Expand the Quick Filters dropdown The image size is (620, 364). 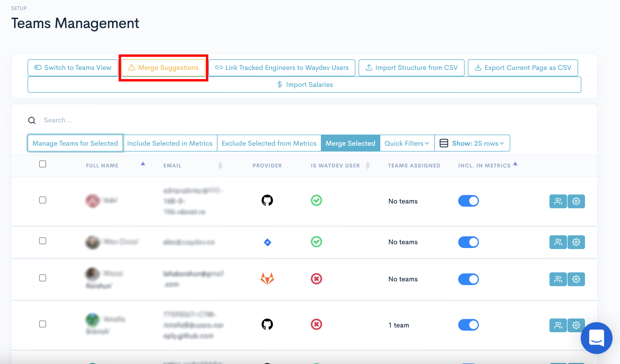point(407,143)
